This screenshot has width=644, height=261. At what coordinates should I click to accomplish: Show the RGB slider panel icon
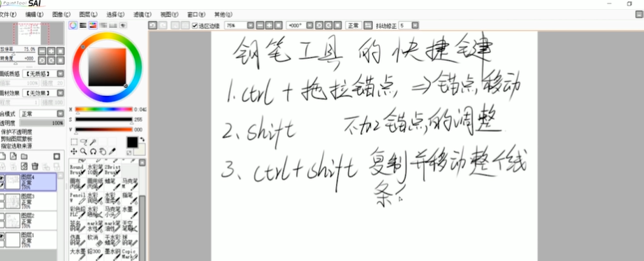coord(83,25)
